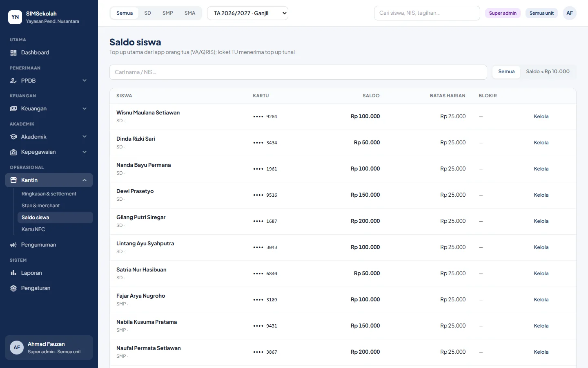Click Ahmad Fauzan's avatar in the sidebar footer

[x=17, y=348]
